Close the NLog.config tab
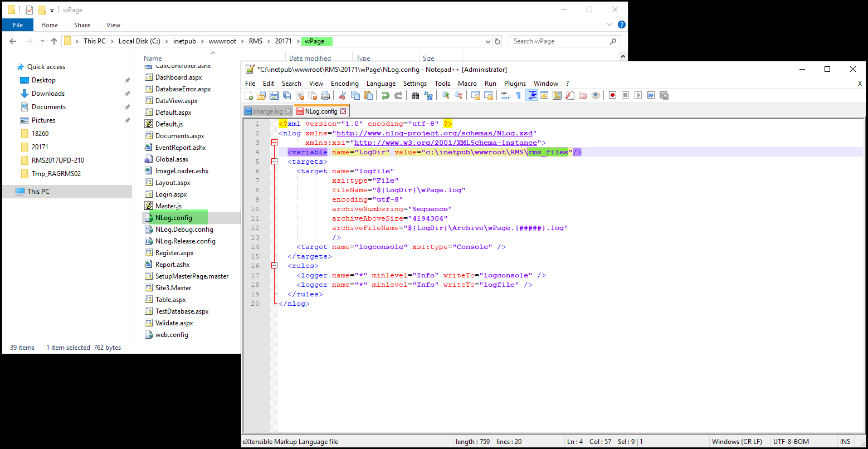 tap(343, 111)
